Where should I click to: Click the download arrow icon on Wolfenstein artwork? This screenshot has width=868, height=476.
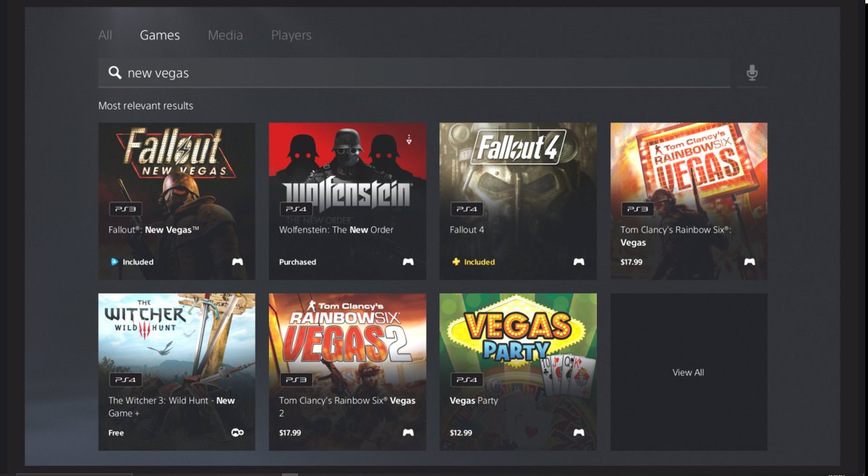409,140
